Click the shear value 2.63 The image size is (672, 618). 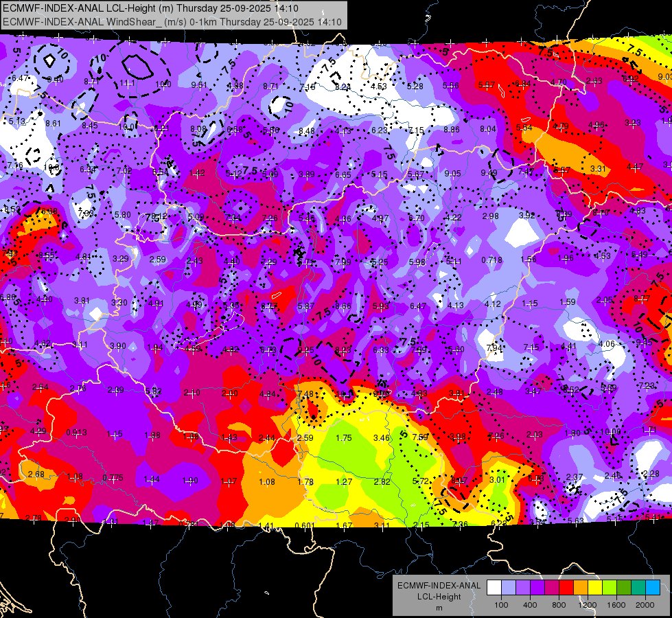tap(594, 81)
